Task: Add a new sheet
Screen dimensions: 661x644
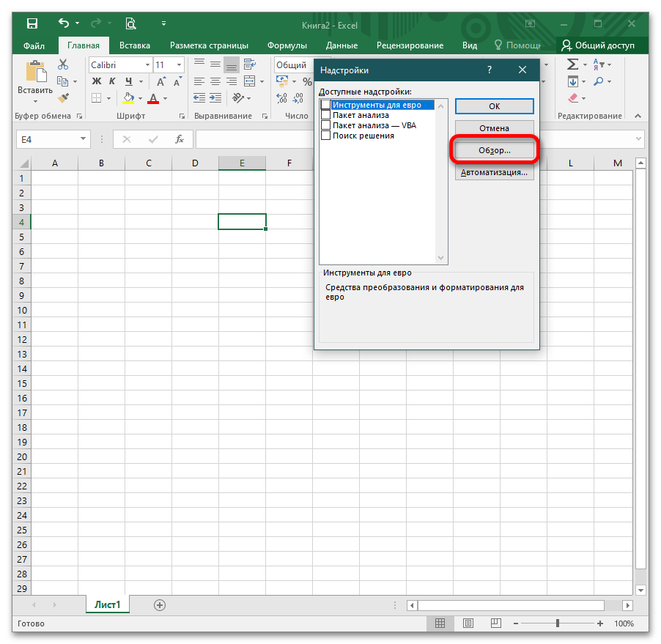Action: point(159,605)
